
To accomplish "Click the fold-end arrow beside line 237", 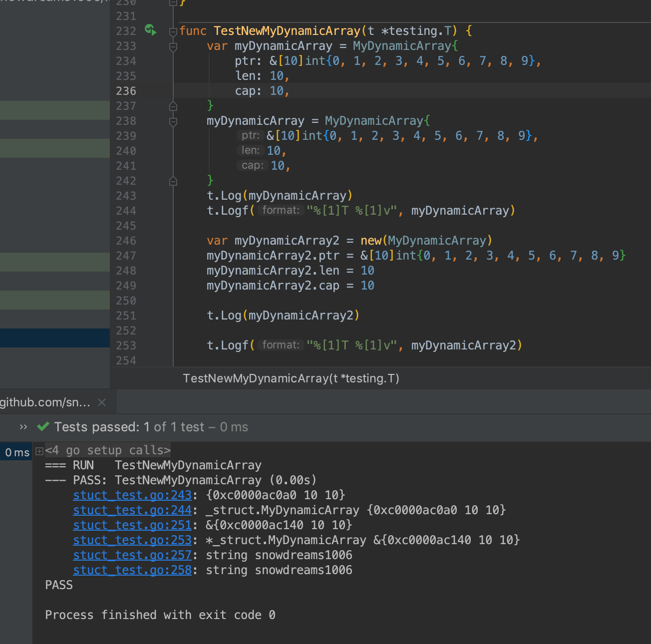I will coord(173,106).
